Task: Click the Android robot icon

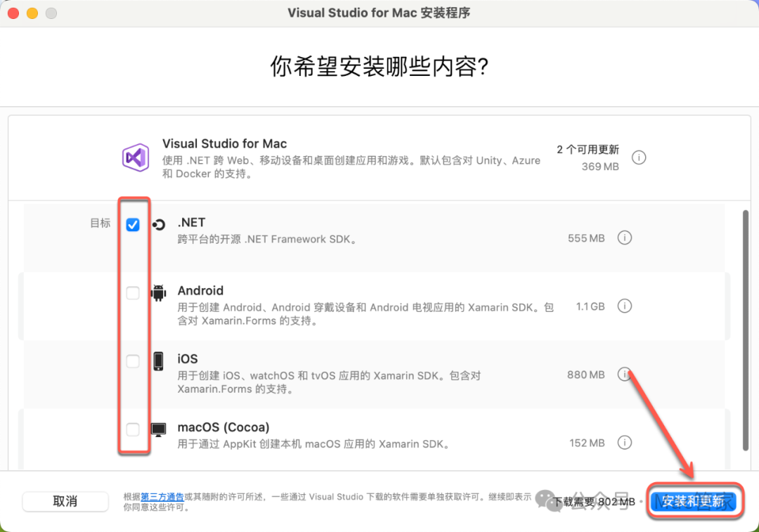Action: pos(158,293)
